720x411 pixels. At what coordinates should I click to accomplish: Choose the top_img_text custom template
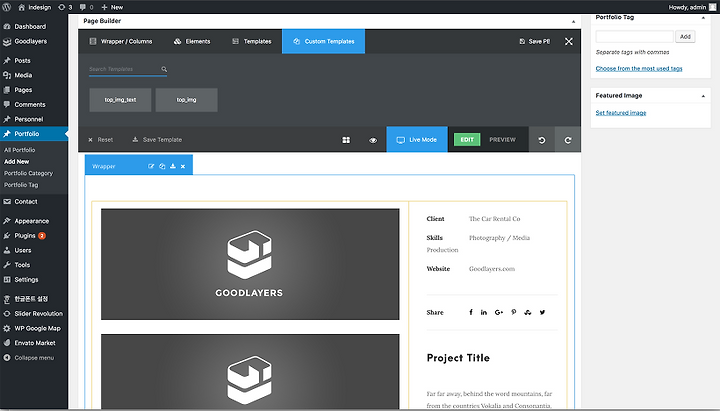[120, 100]
